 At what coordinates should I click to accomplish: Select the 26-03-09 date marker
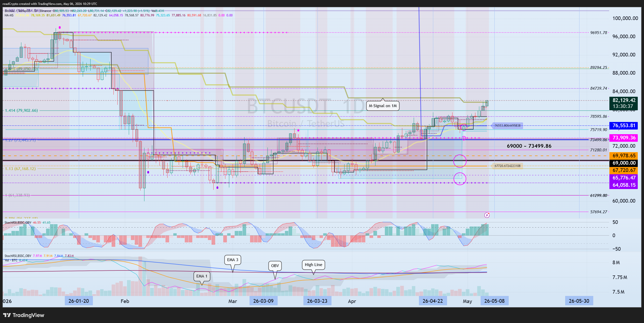[263, 301]
